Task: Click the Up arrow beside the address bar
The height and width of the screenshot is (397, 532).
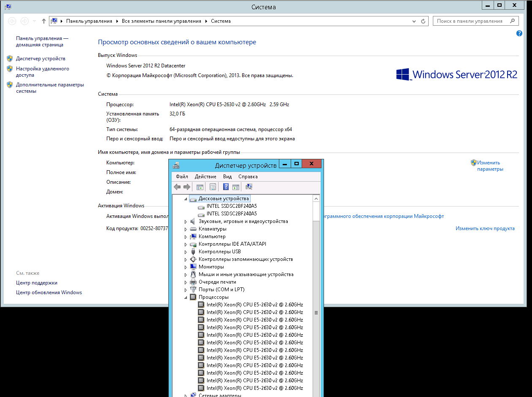Action: (x=44, y=21)
